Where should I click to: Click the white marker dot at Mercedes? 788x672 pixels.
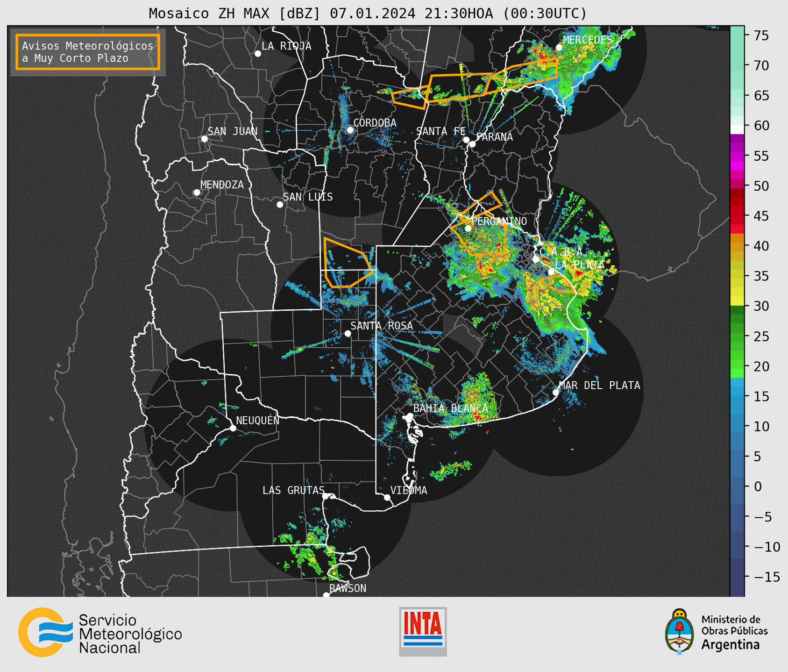point(559,47)
